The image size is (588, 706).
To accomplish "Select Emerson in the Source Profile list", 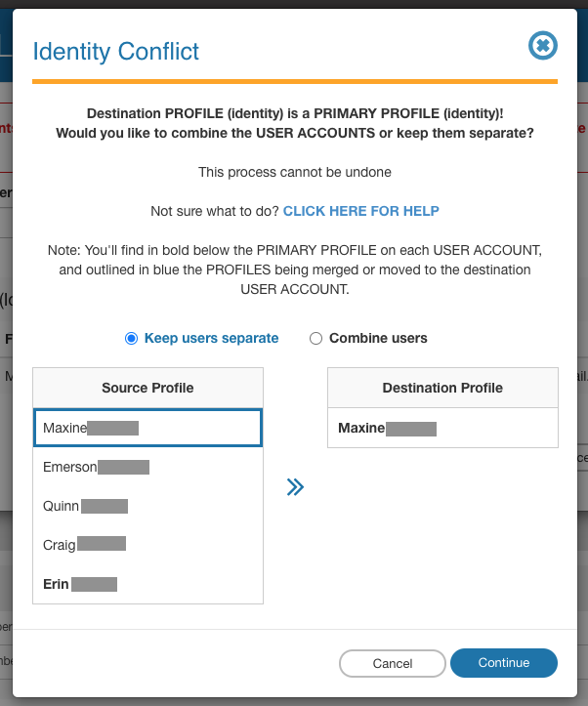I will [x=147, y=467].
